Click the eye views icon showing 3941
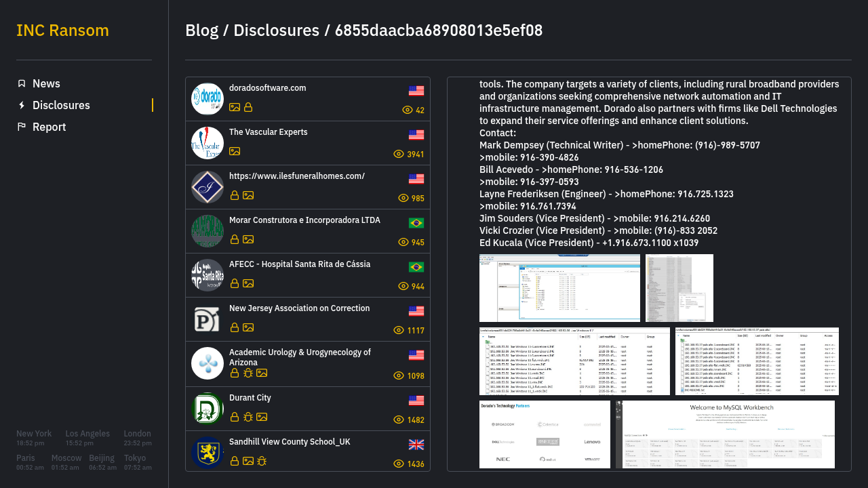 coord(399,154)
